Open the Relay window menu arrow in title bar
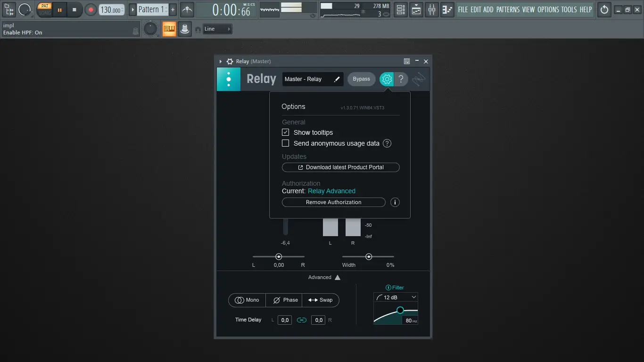Screen dimensions: 644x362 point(221,61)
